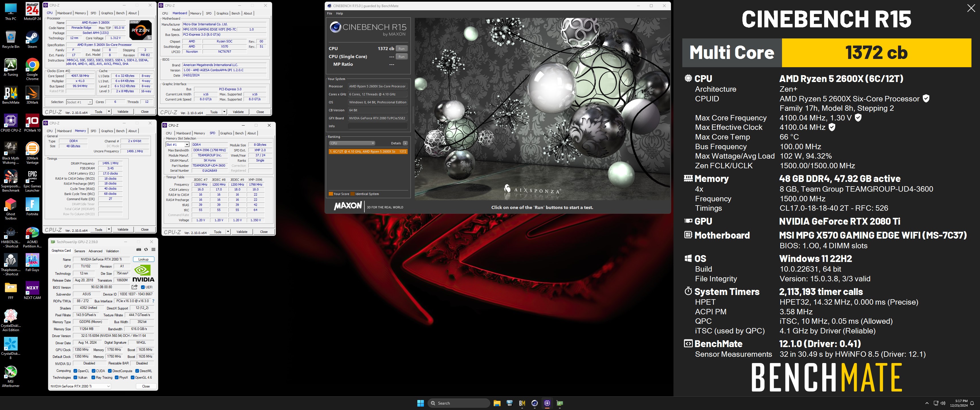The height and width of the screenshot is (410, 980).
Task: Toggle DirectCompute checkbox in GPU-Z
Action: coord(110,371)
